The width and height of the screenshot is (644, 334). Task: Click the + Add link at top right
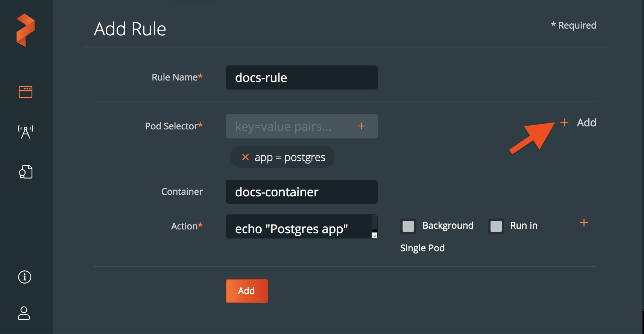tap(579, 123)
